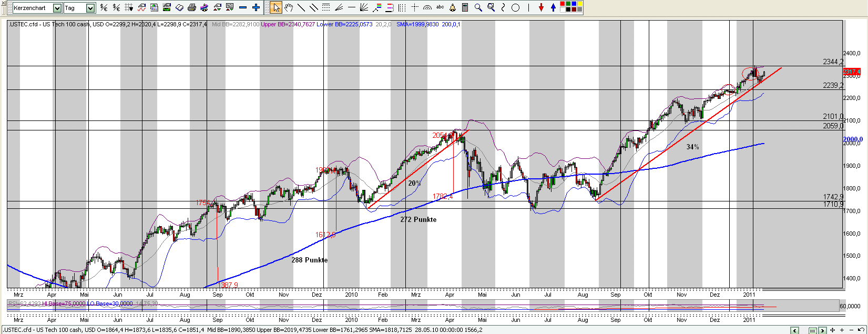Close the toolbar with the X button
This screenshot has width=868, height=334.
3,3
